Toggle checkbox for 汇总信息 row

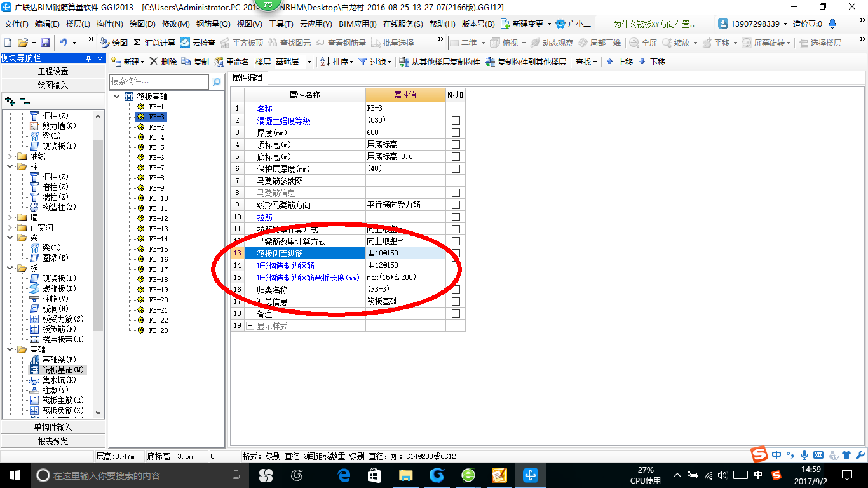pos(456,302)
